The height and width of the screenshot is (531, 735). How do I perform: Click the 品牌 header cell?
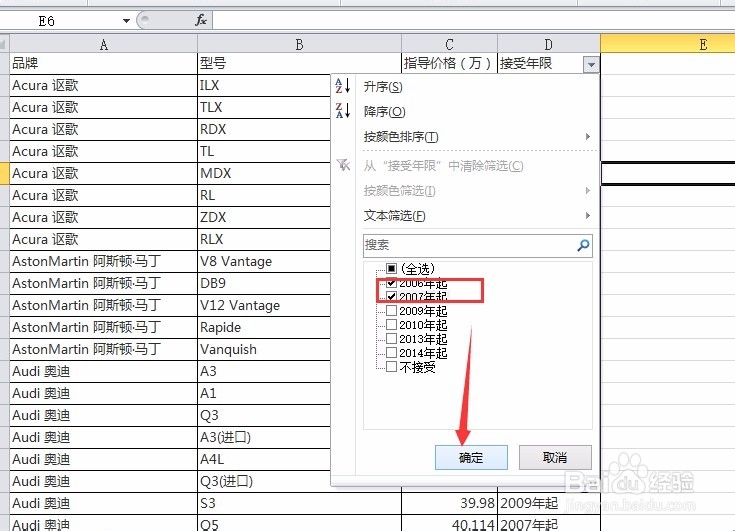click(x=104, y=63)
